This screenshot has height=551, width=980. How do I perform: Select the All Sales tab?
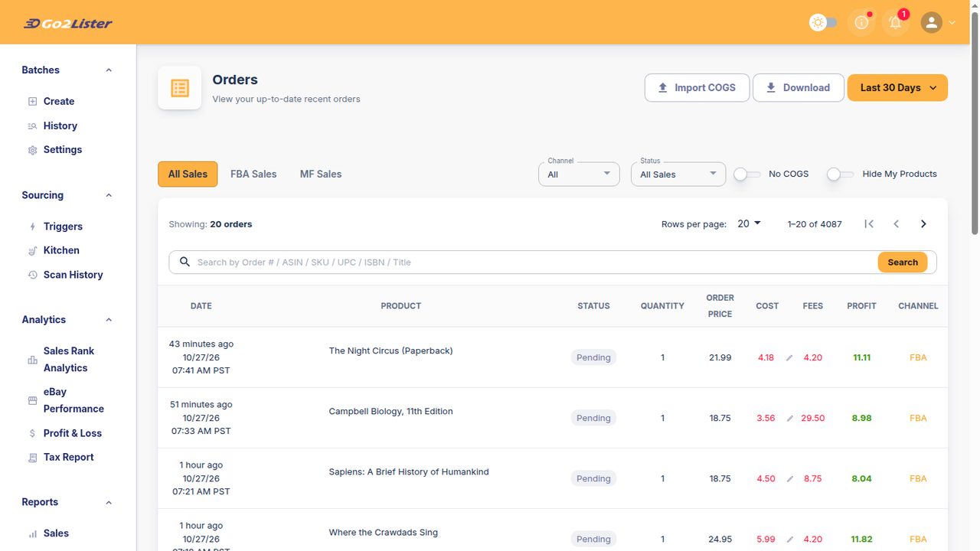[188, 174]
